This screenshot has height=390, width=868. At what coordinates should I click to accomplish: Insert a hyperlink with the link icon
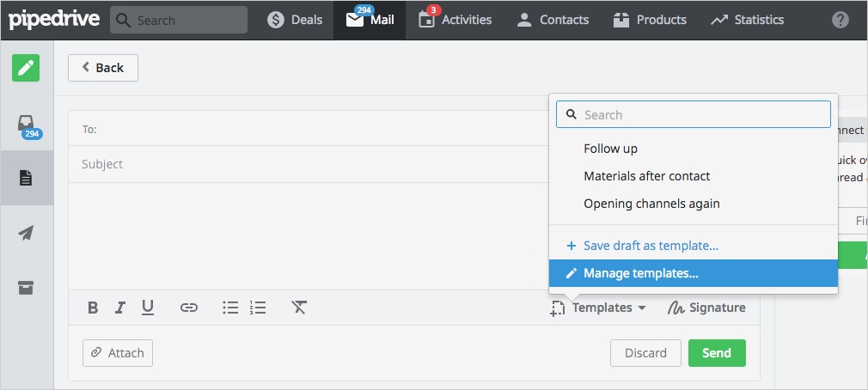click(189, 308)
